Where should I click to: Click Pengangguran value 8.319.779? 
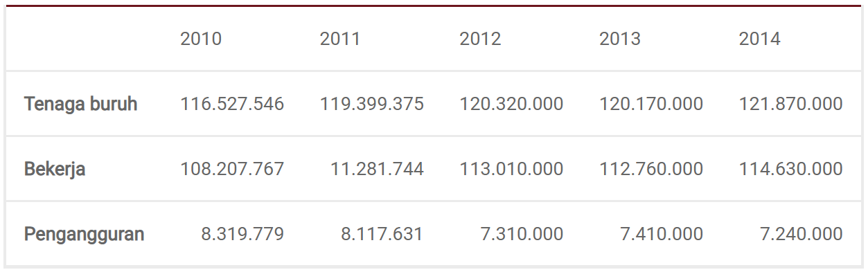click(242, 234)
